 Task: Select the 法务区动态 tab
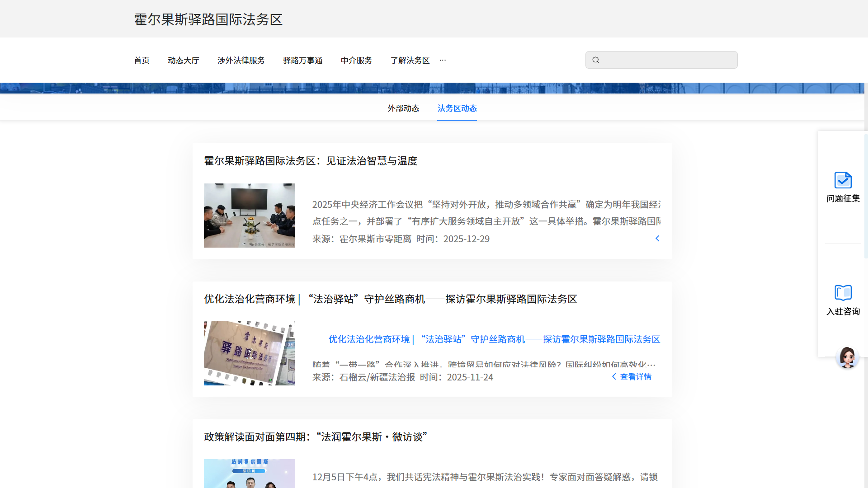(x=457, y=108)
